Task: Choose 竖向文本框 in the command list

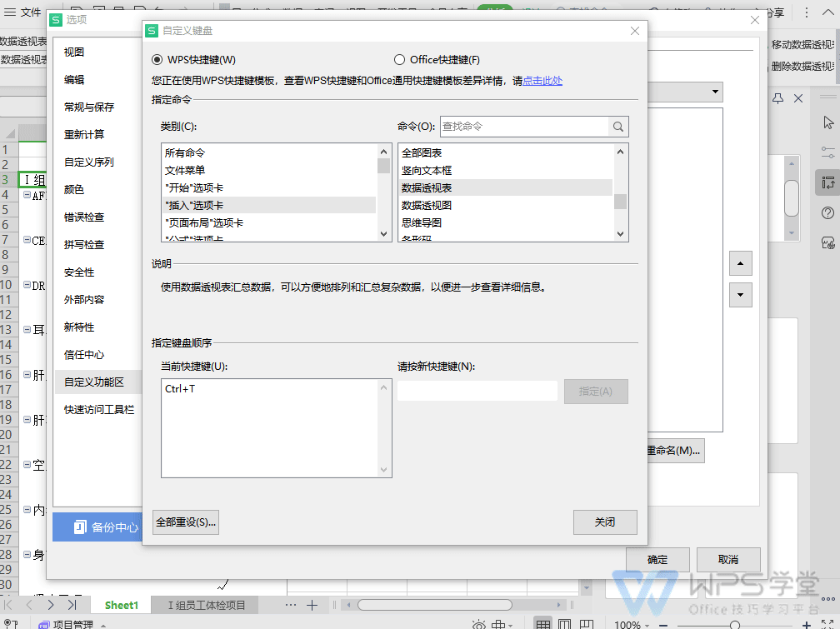Action: coord(506,171)
